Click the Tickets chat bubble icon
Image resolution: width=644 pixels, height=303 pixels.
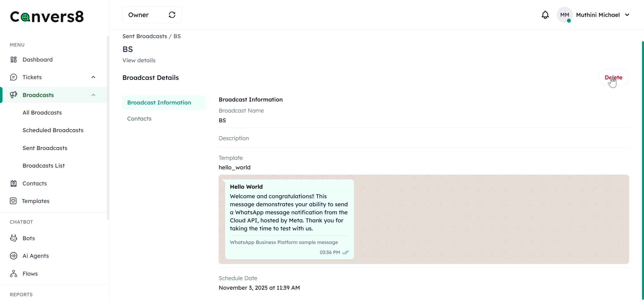[x=14, y=77]
